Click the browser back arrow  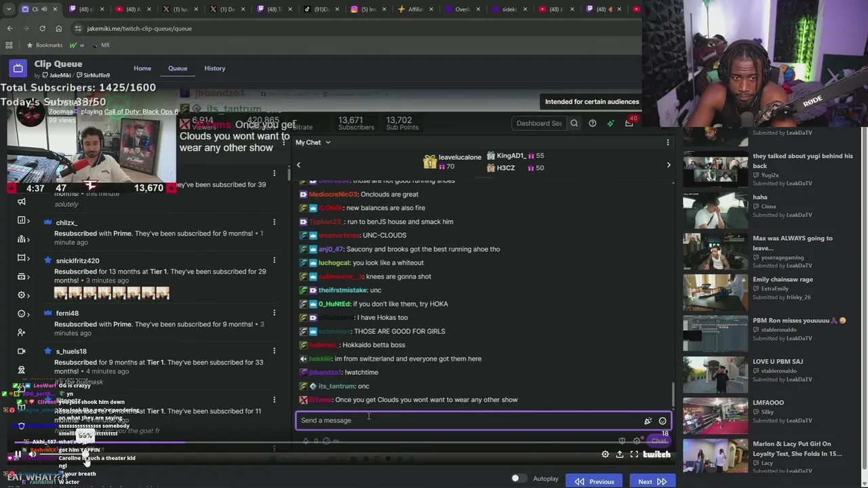coord(9,28)
